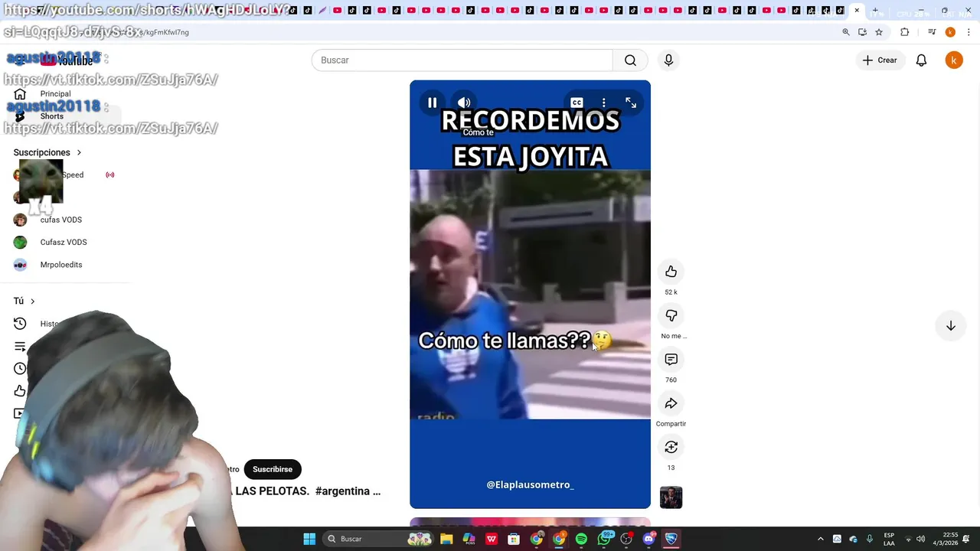Focus the Buscar search field
This screenshot has height=551, width=980.
click(x=462, y=60)
